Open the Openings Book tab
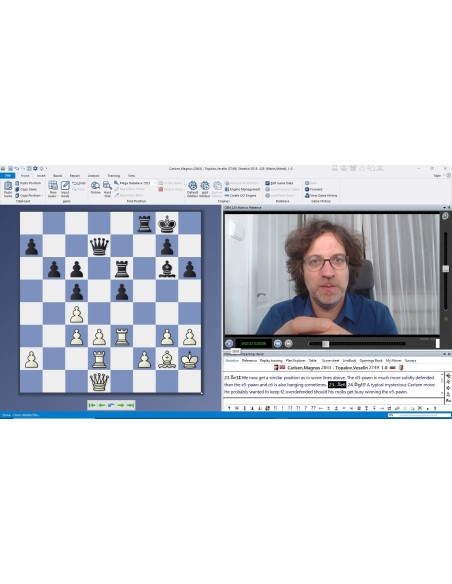 (x=371, y=361)
